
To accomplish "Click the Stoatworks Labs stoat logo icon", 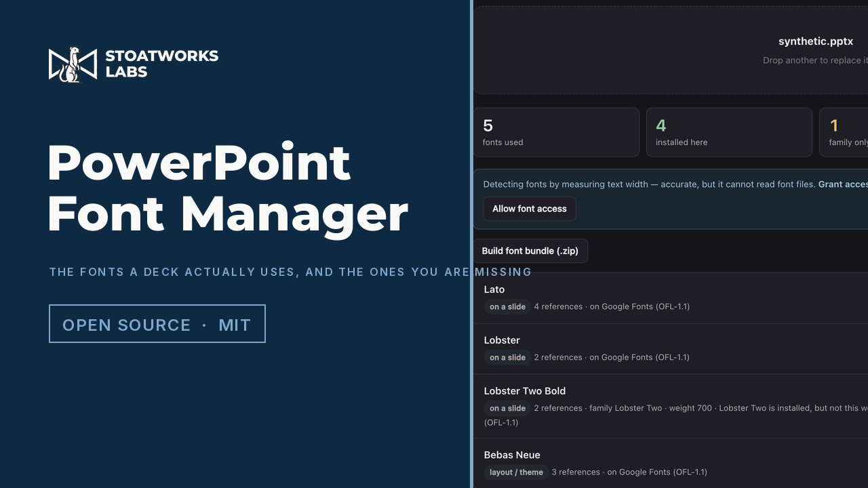I will (x=73, y=64).
